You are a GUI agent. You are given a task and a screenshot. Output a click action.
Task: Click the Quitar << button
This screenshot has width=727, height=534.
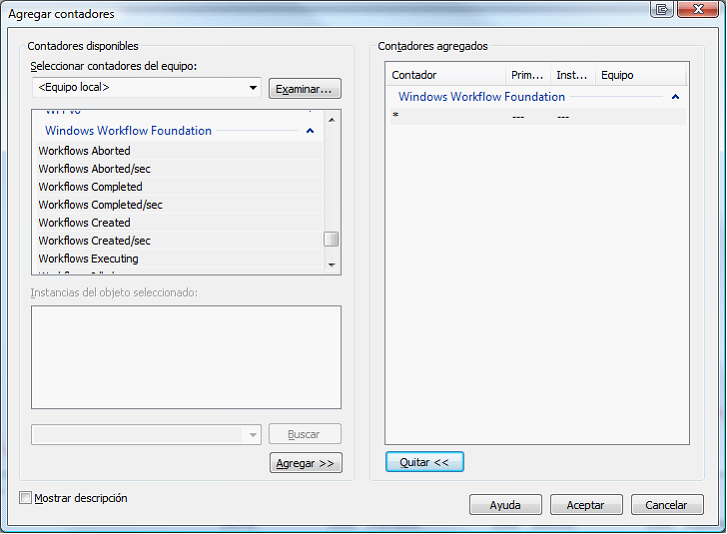pos(424,462)
